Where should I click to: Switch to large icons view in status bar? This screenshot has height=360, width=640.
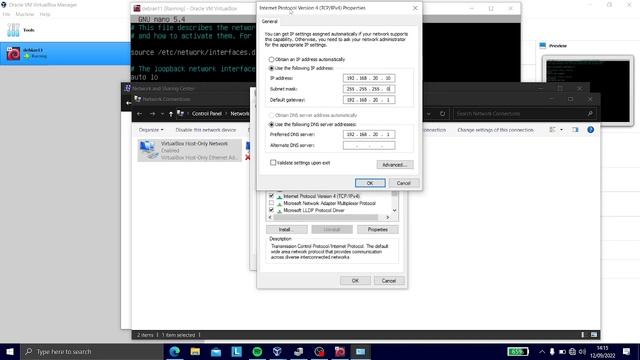[593, 335]
